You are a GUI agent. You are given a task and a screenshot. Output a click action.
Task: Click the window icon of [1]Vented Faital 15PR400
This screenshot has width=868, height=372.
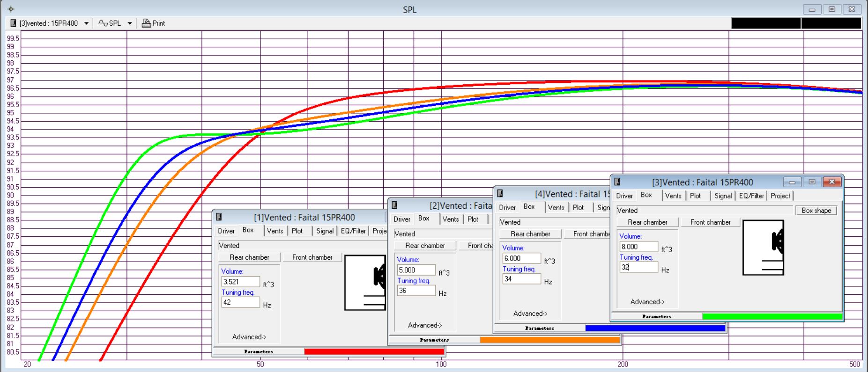click(219, 217)
